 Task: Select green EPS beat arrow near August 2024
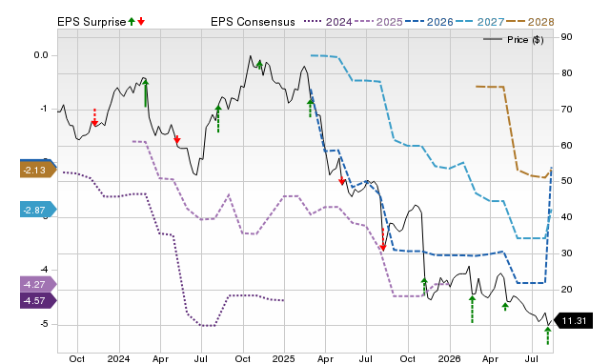(218, 119)
